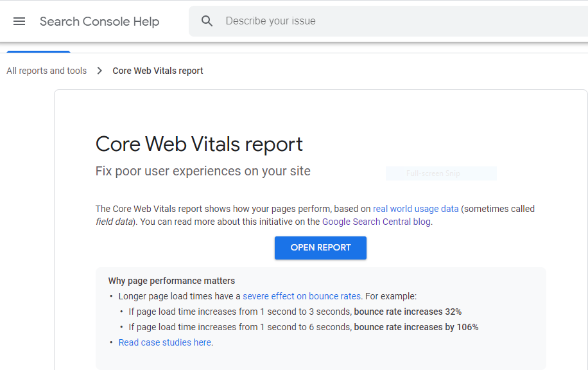The width and height of the screenshot is (588, 370).
Task: Open the All reports and tools breadcrumb
Action: 46,71
